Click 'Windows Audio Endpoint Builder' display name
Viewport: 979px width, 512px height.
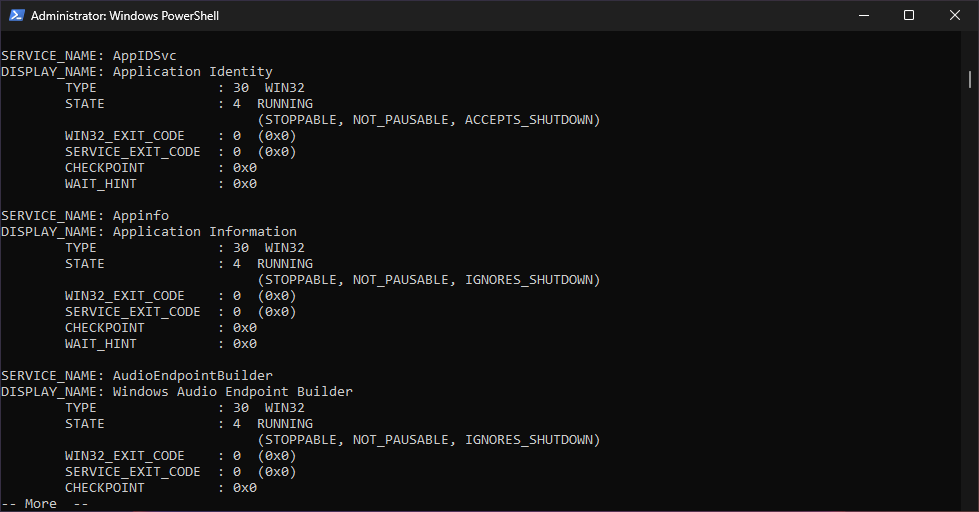pos(232,392)
